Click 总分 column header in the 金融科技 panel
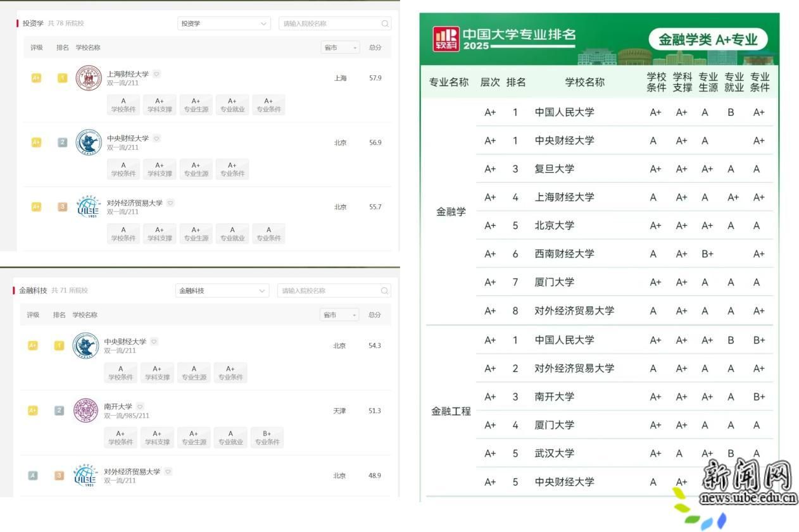Image resolution: width=799 pixels, height=532 pixels. click(x=375, y=315)
